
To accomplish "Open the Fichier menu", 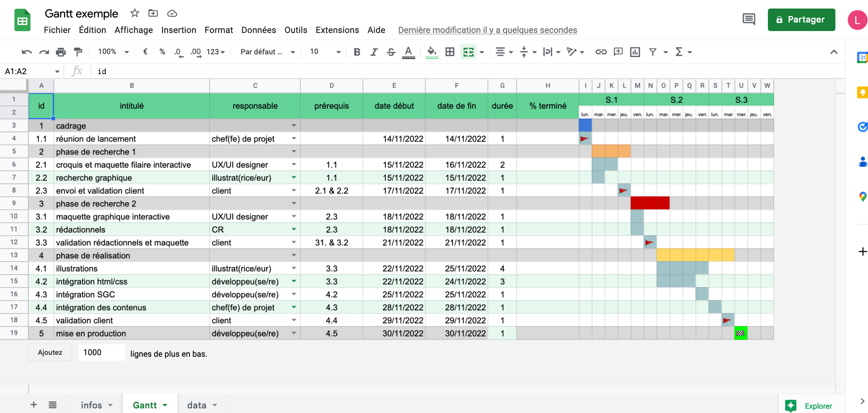I will click(57, 30).
